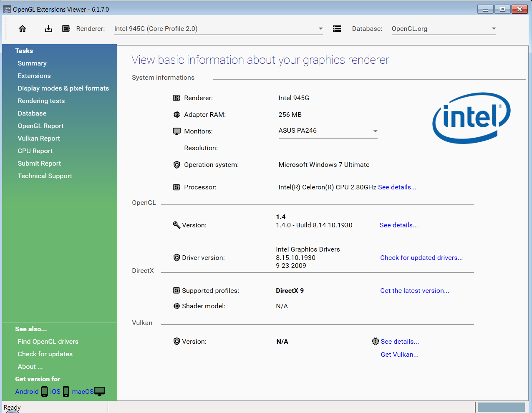This screenshot has height=413, width=532.
Task: Click the 256 MB Adapter RAM value
Action: [x=290, y=115]
